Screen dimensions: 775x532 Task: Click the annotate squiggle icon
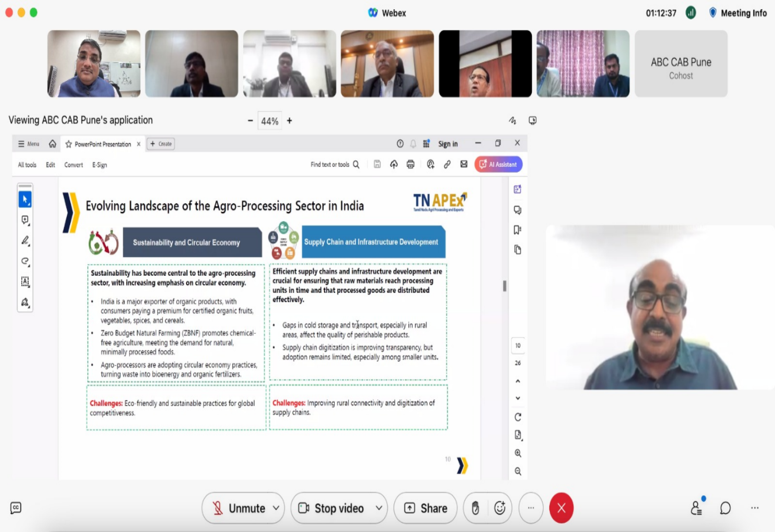[x=512, y=121]
